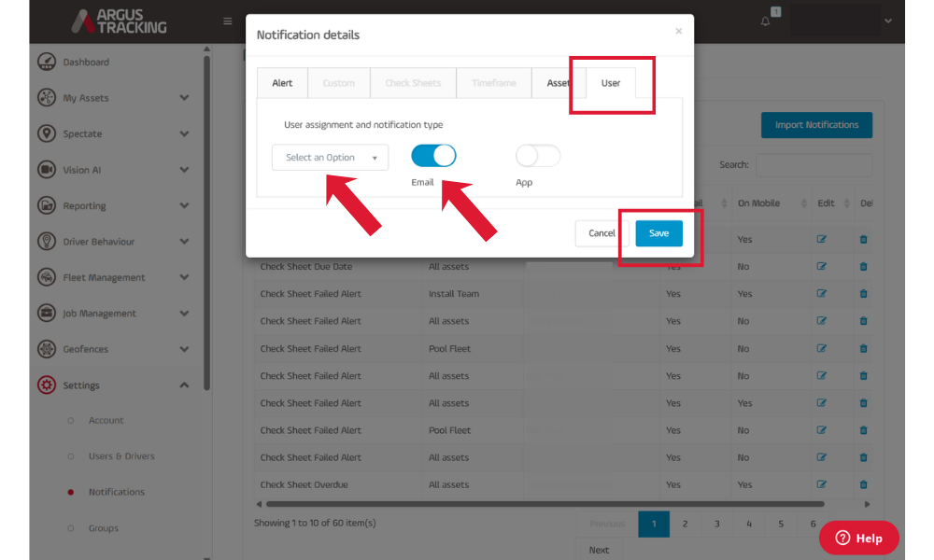Viewport: 934px width, 560px height.
Task: Open the Users & Drivers item
Action: [x=121, y=455]
